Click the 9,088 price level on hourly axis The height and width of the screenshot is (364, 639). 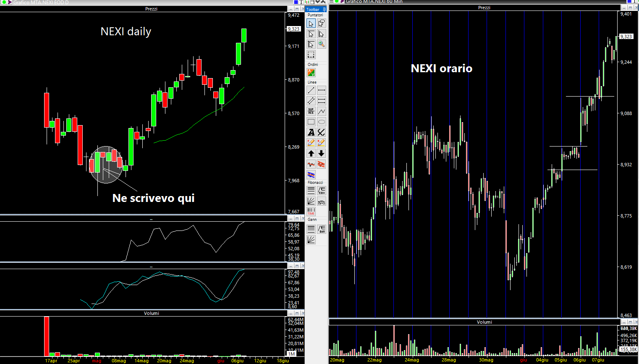tap(626, 113)
